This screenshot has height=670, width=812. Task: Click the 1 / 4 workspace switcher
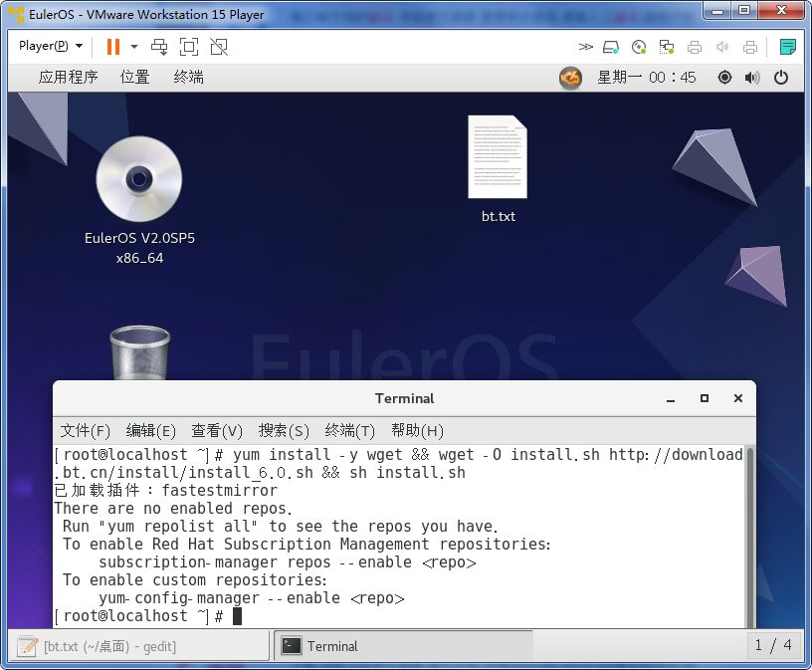773,646
